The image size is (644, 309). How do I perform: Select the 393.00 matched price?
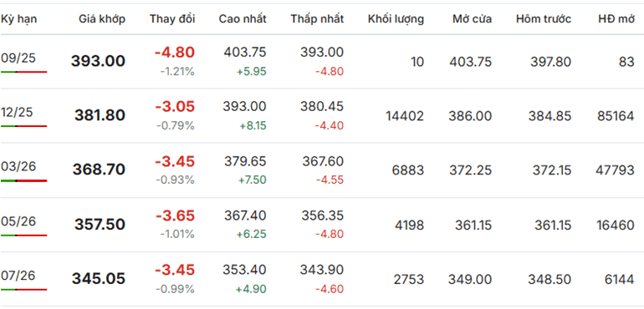[x=98, y=61]
